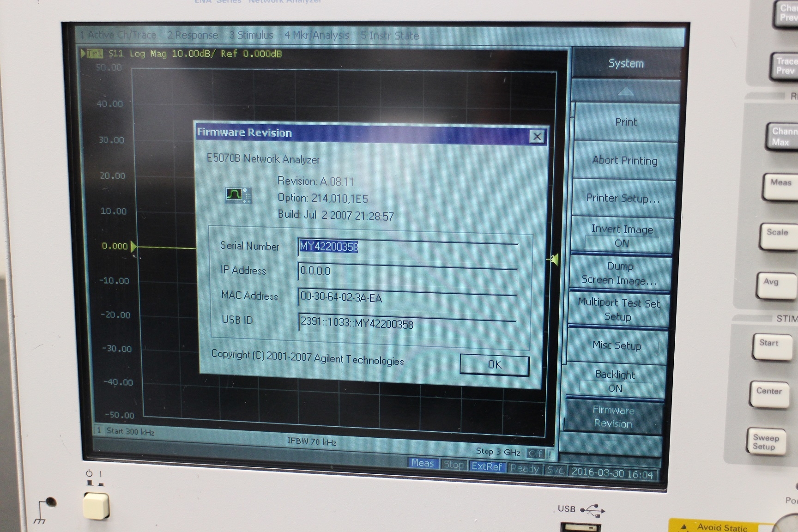Select the Print softkey
The height and width of the screenshot is (532, 798).
pos(626,122)
